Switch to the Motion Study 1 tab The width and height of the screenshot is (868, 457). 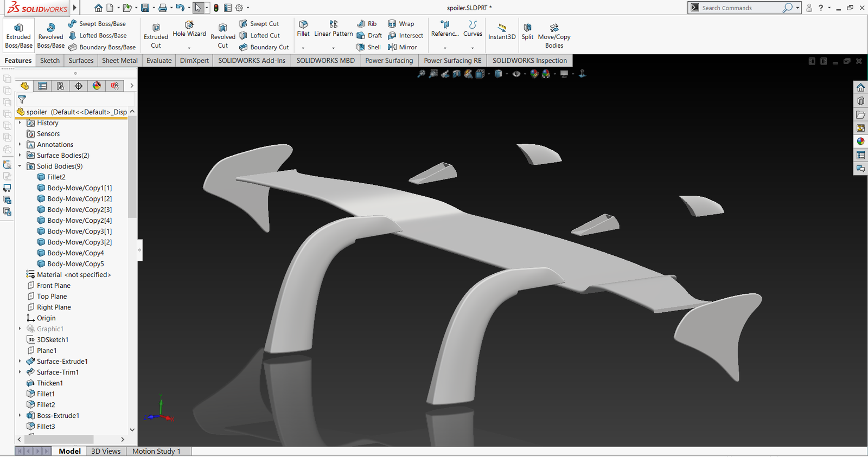[156, 451]
